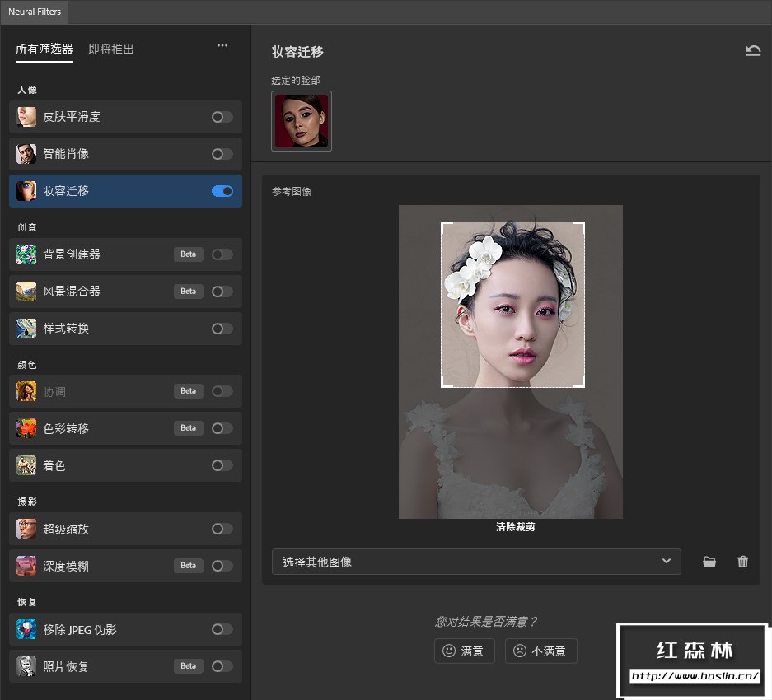Click the 清除裁剪 link
This screenshot has width=772, height=700.
click(516, 527)
